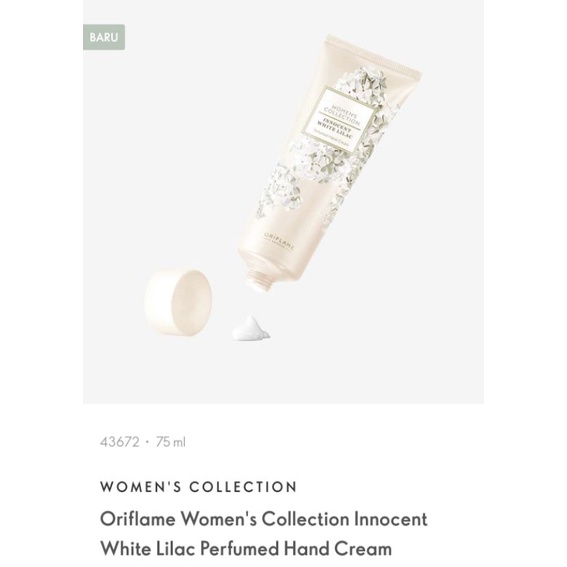The width and height of the screenshot is (567, 567).
Task: Click the dot separator beside 43672
Action: coord(147,442)
